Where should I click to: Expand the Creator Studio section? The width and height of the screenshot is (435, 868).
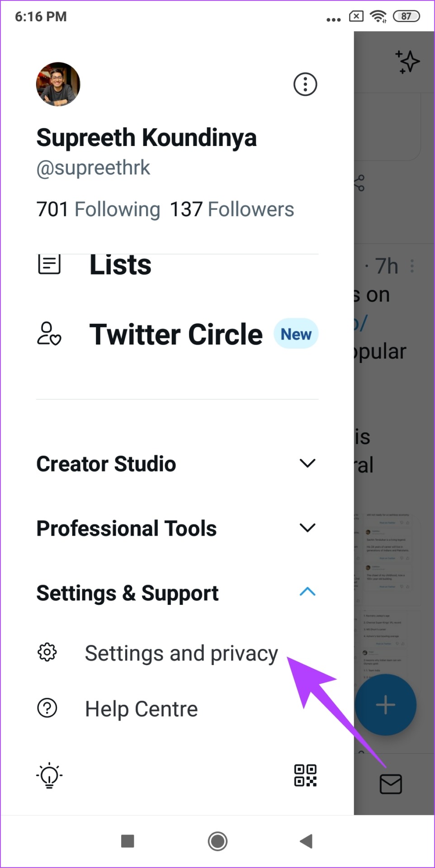307,463
